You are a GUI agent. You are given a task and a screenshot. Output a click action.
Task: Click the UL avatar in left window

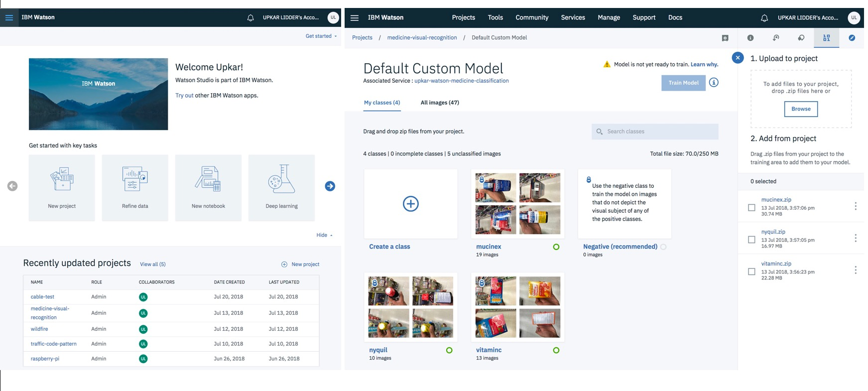333,17
